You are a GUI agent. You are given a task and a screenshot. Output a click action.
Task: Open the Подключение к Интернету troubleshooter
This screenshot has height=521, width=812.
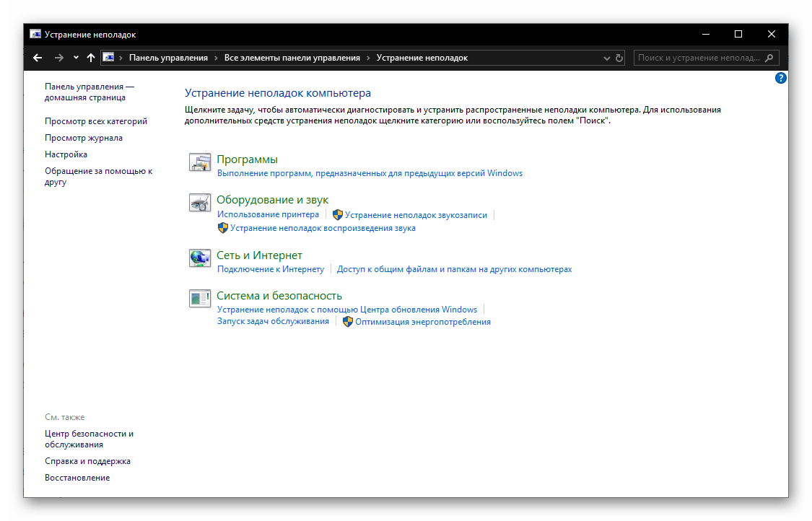(x=271, y=268)
